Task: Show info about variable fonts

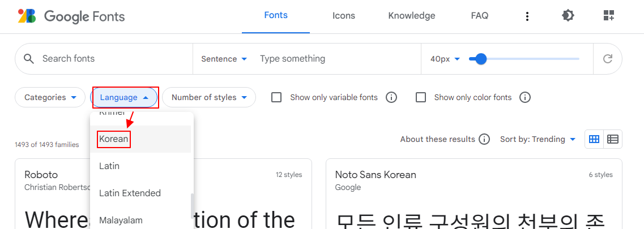Action: coord(391,97)
